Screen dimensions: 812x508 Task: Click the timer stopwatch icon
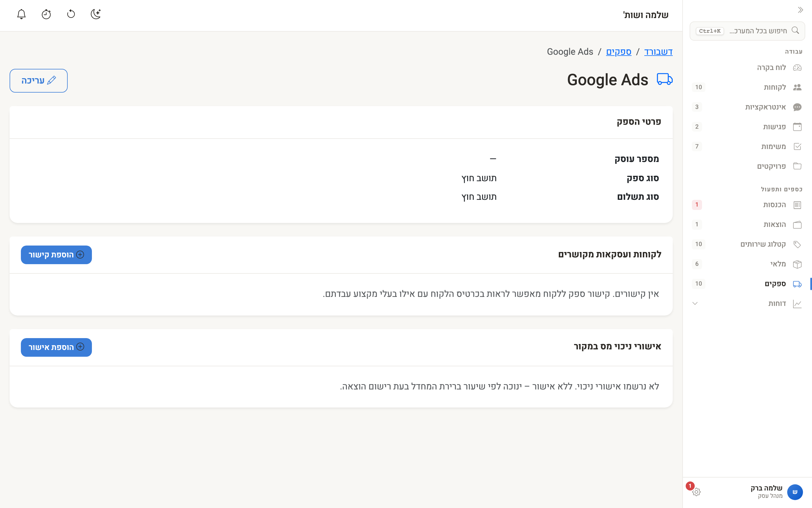46,14
